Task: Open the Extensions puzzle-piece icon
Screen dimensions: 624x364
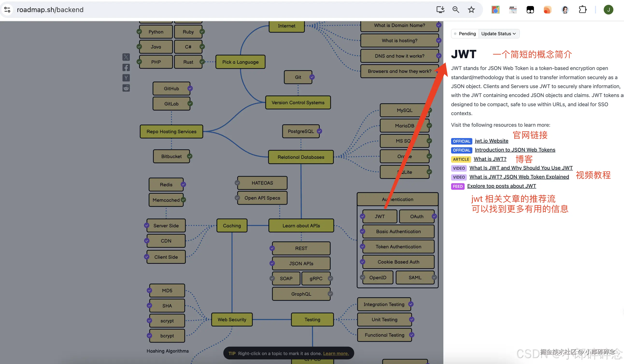Action: coord(582,10)
